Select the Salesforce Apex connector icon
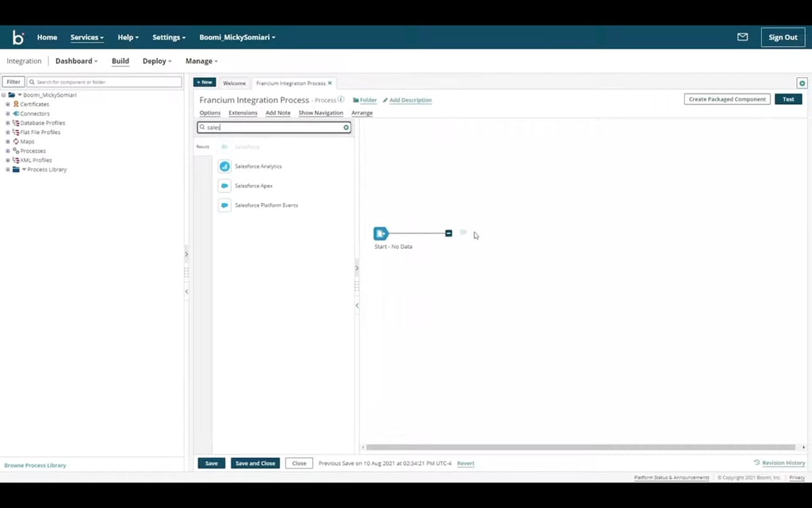812x508 pixels. click(x=224, y=185)
